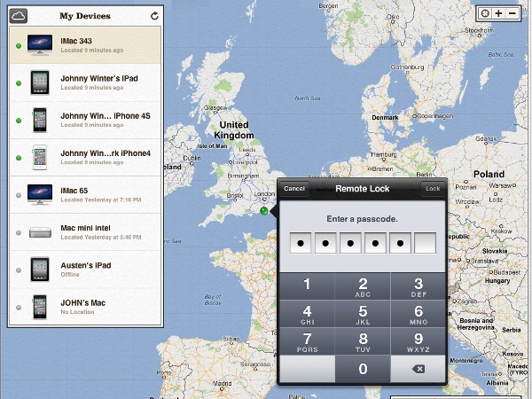Zoom in the map with plus button
Viewport: 532px width, 399px height.
tap(498, 13)
